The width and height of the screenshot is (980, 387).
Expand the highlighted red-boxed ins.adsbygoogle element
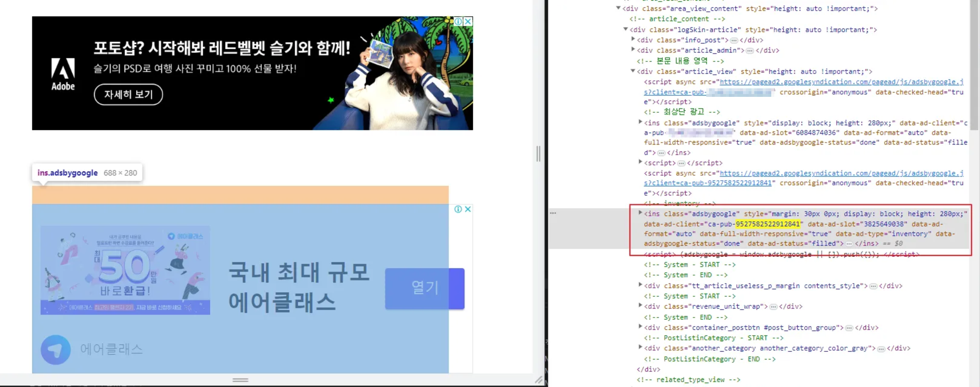(640, 213)
